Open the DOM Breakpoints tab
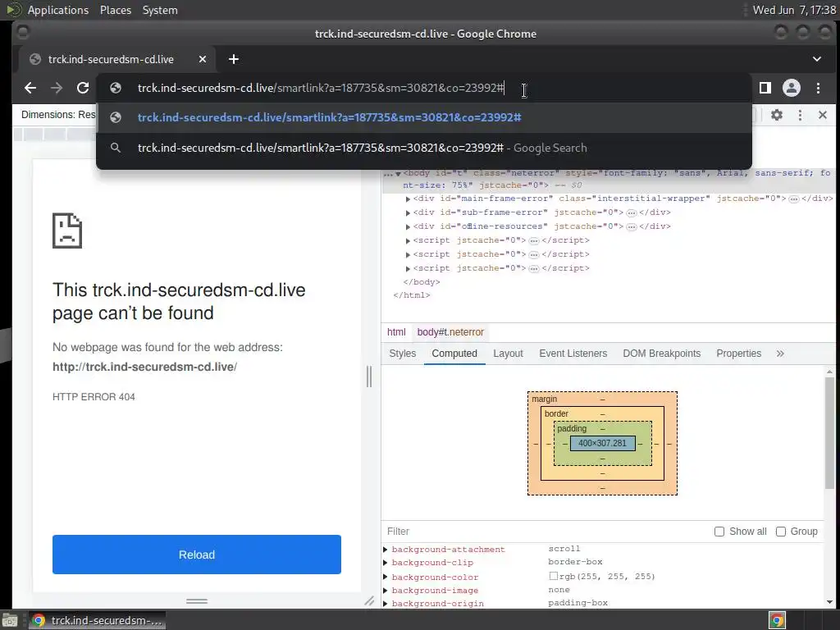Viewport: 840px width, 630px height. 662,354
